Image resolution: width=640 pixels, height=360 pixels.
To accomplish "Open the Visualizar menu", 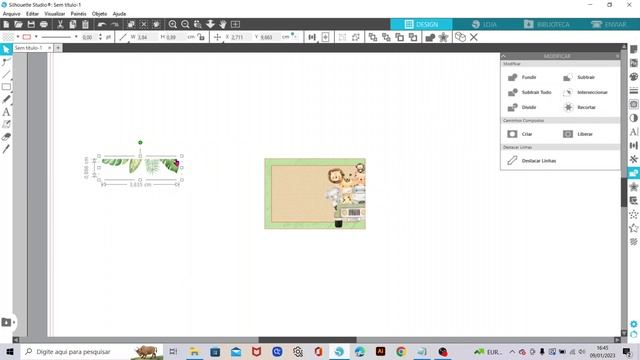I will [x=54, y=14].
